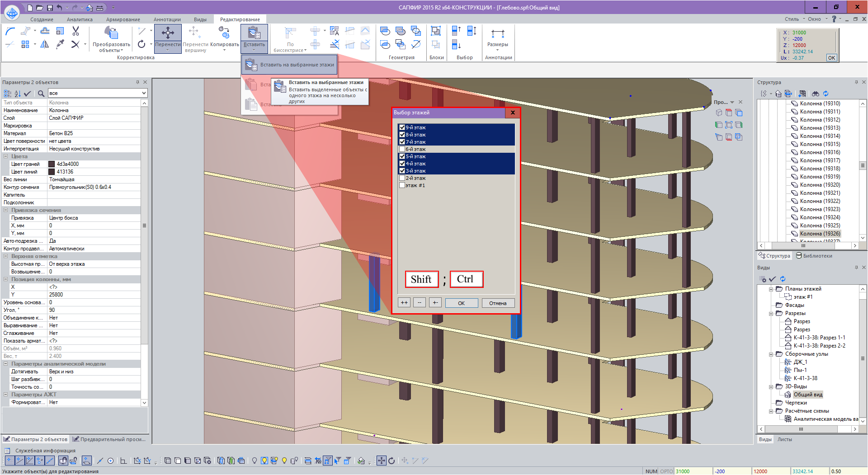Click the Цвет граней color swatch

point(52,164)
